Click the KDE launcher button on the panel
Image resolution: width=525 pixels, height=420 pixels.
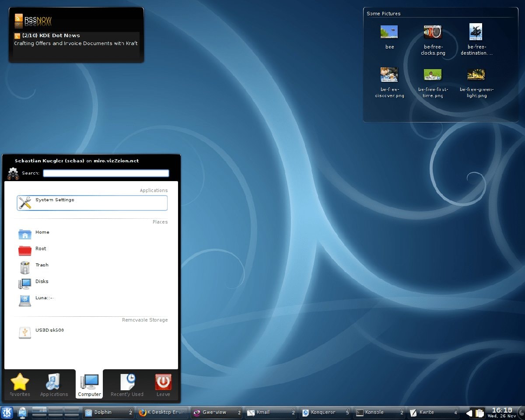tap(7, 412)
